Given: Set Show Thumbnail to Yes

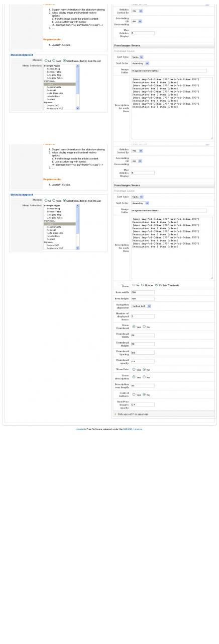Looking at the screenshot, I should tap(134, 327).
